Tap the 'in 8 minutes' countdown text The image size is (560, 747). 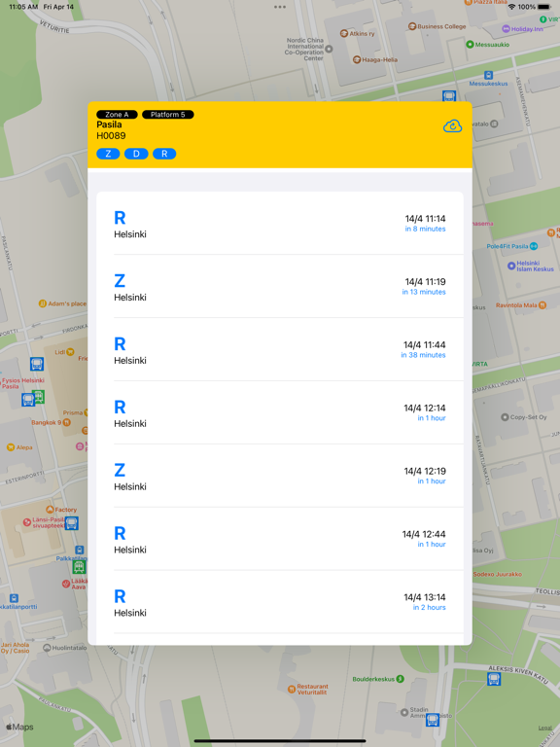click(425, 229)
